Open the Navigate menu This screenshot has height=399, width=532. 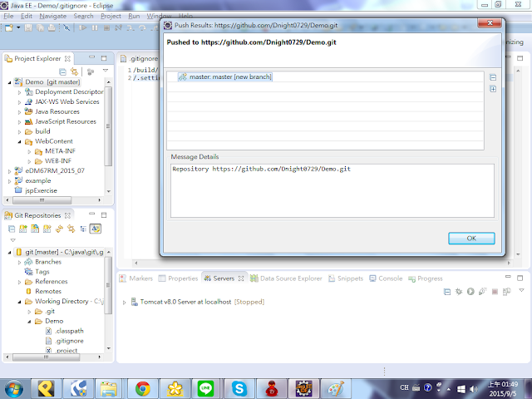point(52,16)
